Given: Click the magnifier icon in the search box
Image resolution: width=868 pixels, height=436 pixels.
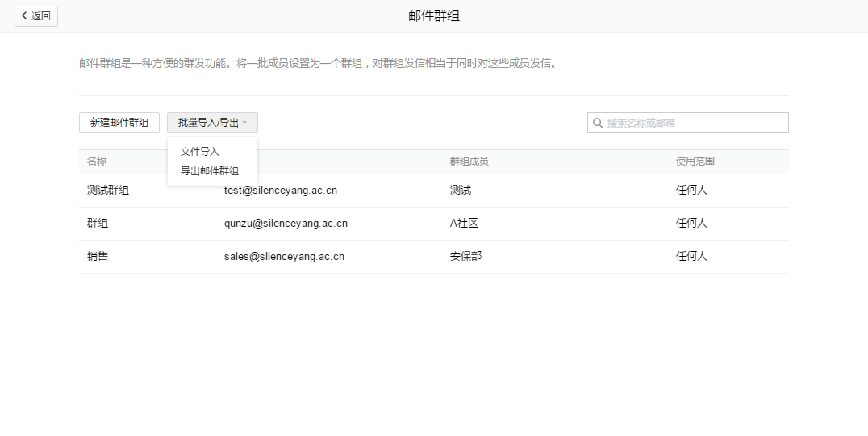Looking at the screenshot, I should 598,123.
